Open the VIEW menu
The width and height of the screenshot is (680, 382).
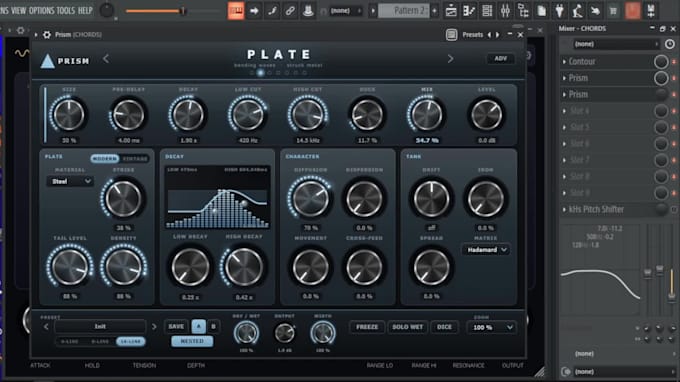[19, 10]
